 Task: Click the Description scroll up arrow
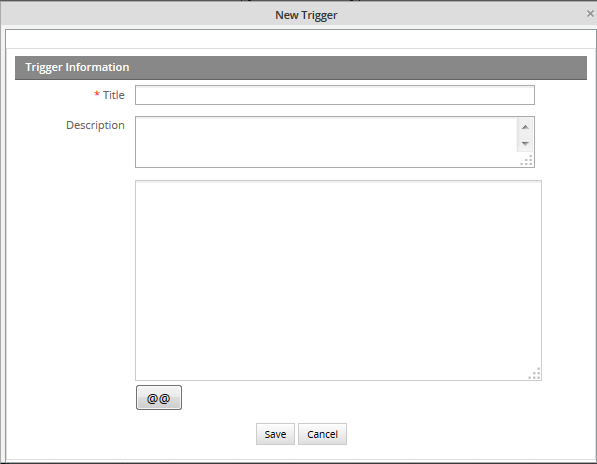point(525,127)
